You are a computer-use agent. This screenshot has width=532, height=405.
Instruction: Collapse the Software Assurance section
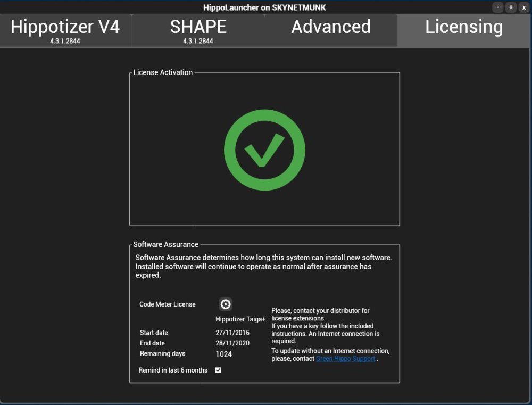(165, 244)
